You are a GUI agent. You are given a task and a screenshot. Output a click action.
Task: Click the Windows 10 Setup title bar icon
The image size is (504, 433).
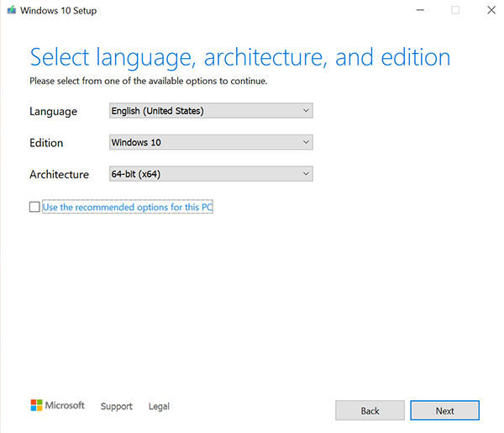[x=13, y=10]
